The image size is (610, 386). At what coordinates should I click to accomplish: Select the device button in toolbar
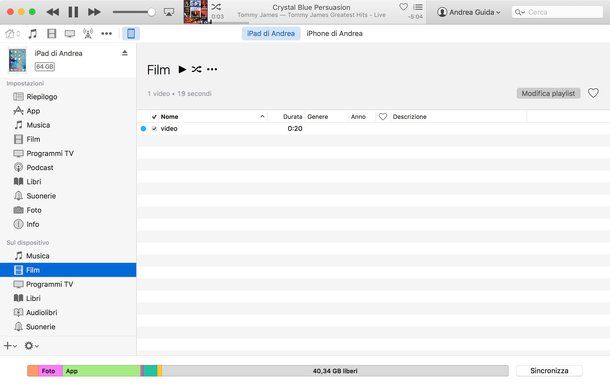131,33
